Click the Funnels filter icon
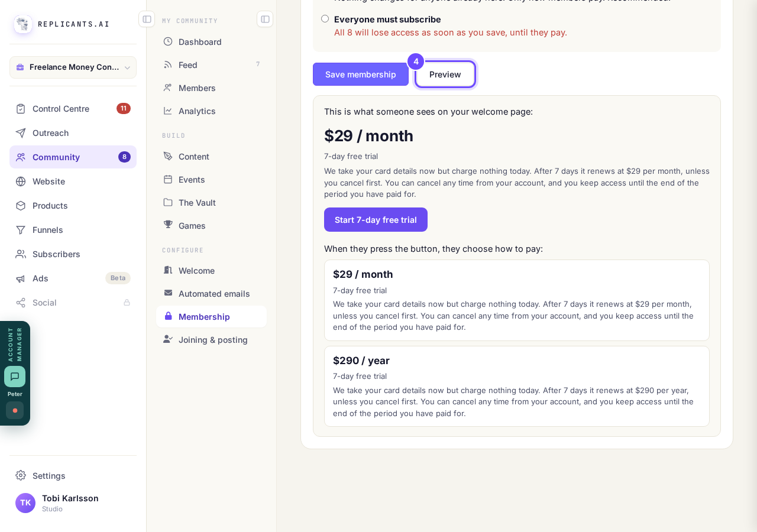The width and height of the screenshot is (757, 532). click(21, 230)
